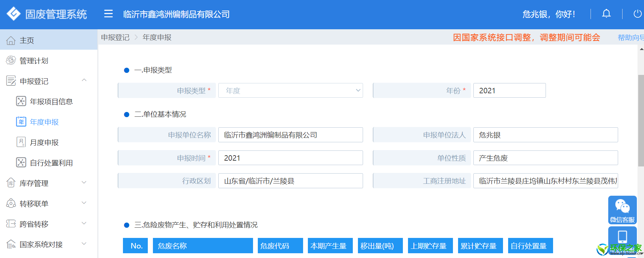This screenshot has width=644, height=258.
Task: Click the 申报时间 input field
Action: [x=290, y=158]
